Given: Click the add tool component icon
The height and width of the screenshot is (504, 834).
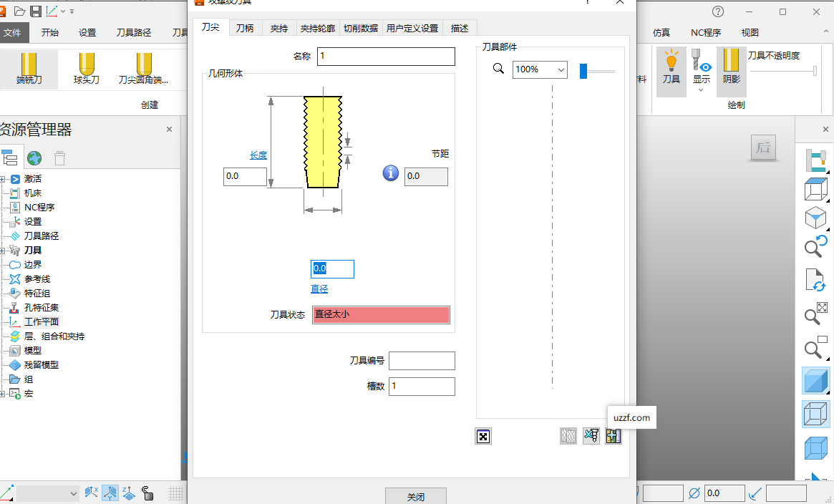Looking at the screenshot, I should (x=614, y=436).
